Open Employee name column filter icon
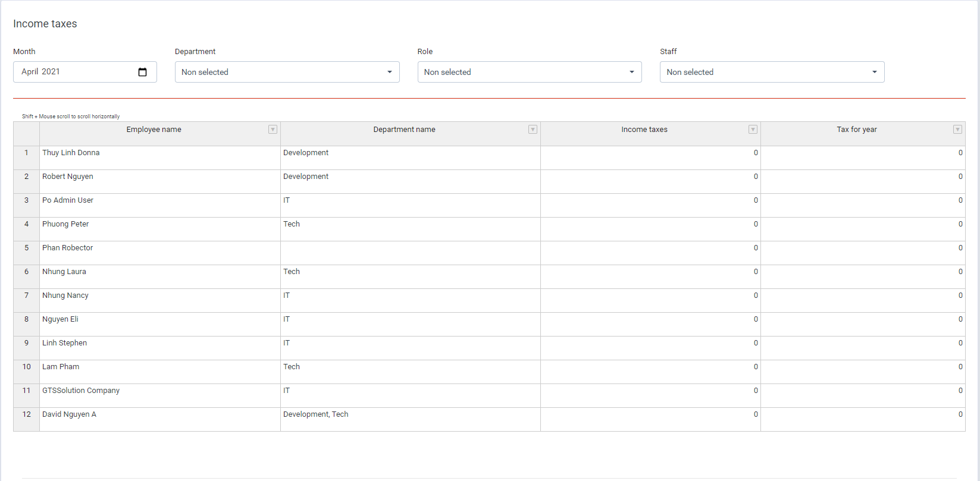 click(273, 130)
